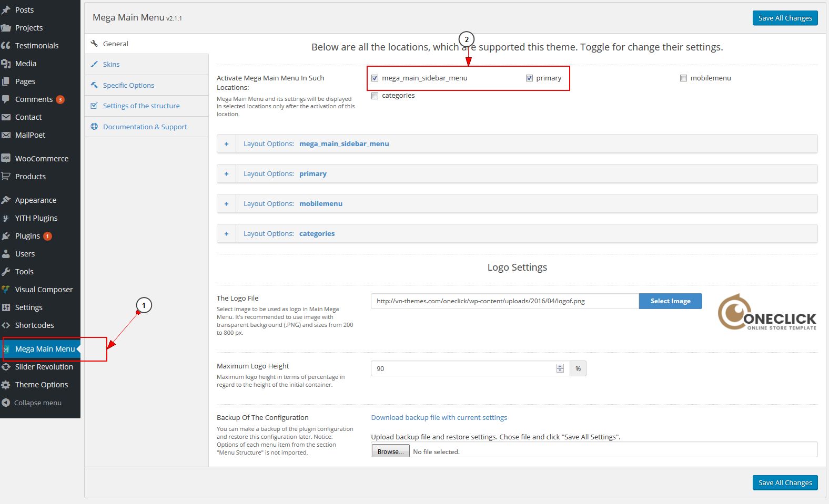
Task: Switch to the Skins tab
Action: click(111, 64)
